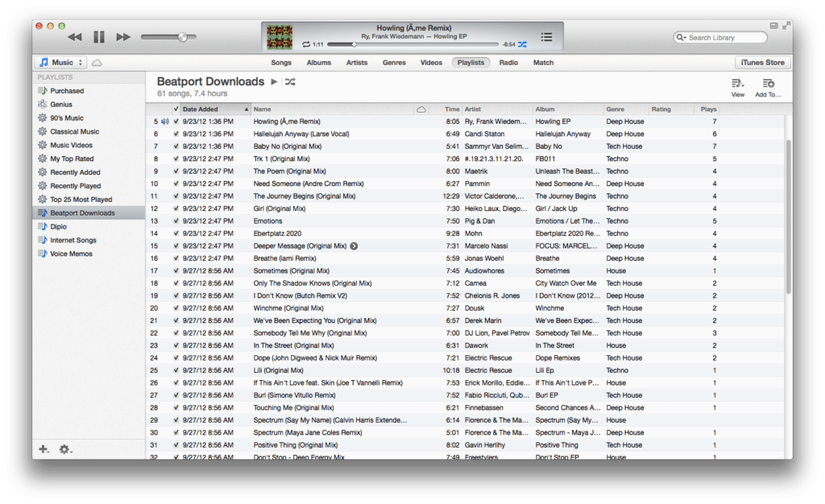Sort by the Time column header
The width and height of the screenshot is (825, 504).
click(445, 109)
